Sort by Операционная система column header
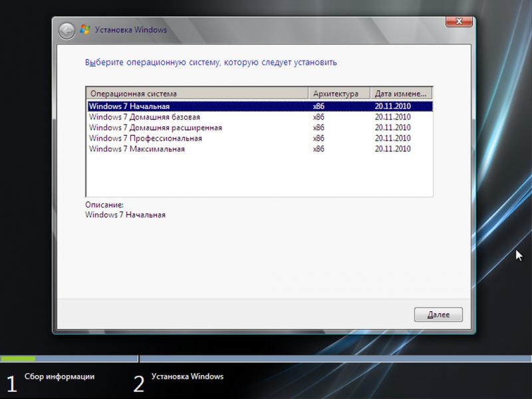 click(x=197, y=94)
